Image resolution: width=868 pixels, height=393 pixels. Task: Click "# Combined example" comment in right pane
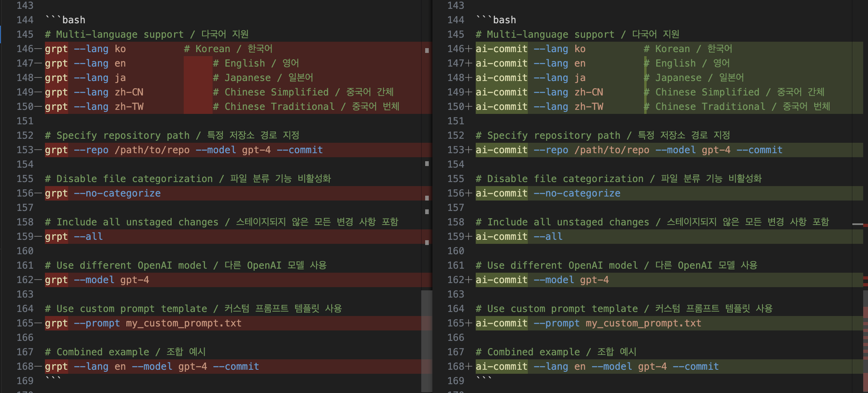(528, 352)
